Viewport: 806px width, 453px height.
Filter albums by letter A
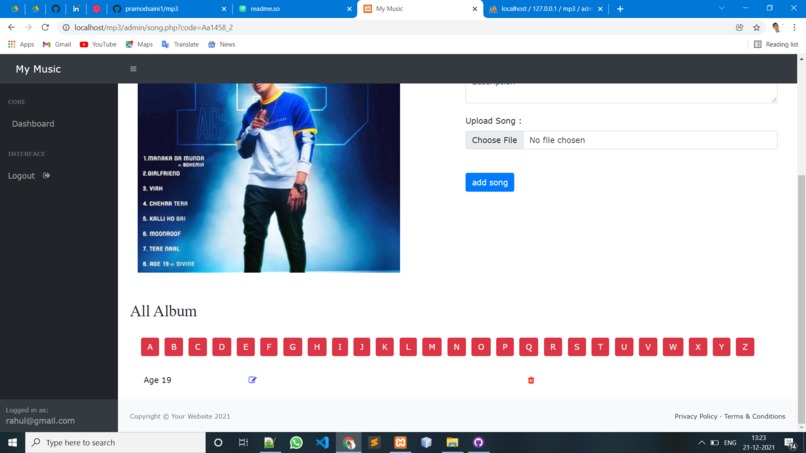click(150, 347)
